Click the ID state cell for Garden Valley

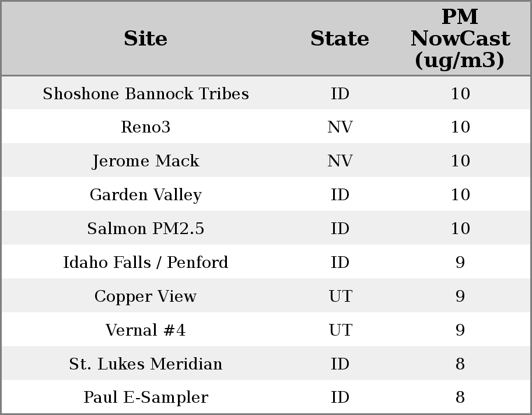pyautogui.click(x=339, y=195)
